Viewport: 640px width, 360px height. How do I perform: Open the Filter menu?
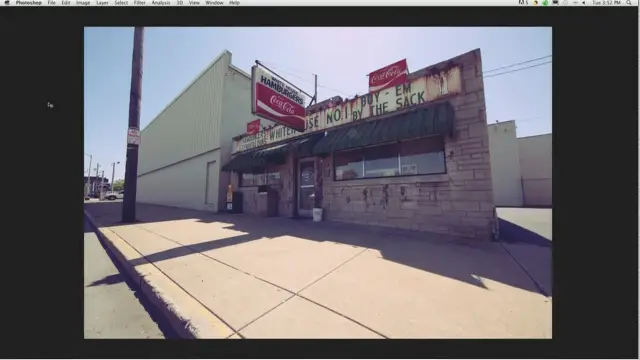pos(140,2)
